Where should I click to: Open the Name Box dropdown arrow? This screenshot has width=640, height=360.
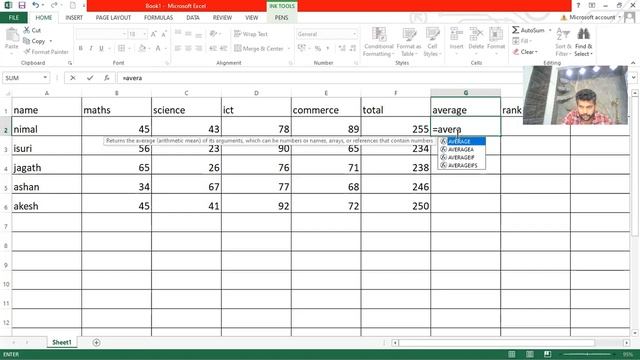(x=45, y=78)
